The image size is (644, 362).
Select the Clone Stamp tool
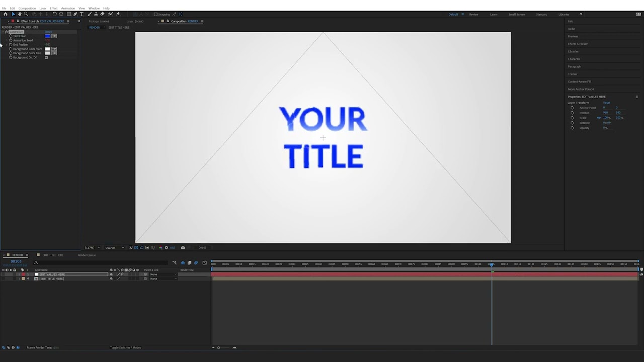(96, 14)
